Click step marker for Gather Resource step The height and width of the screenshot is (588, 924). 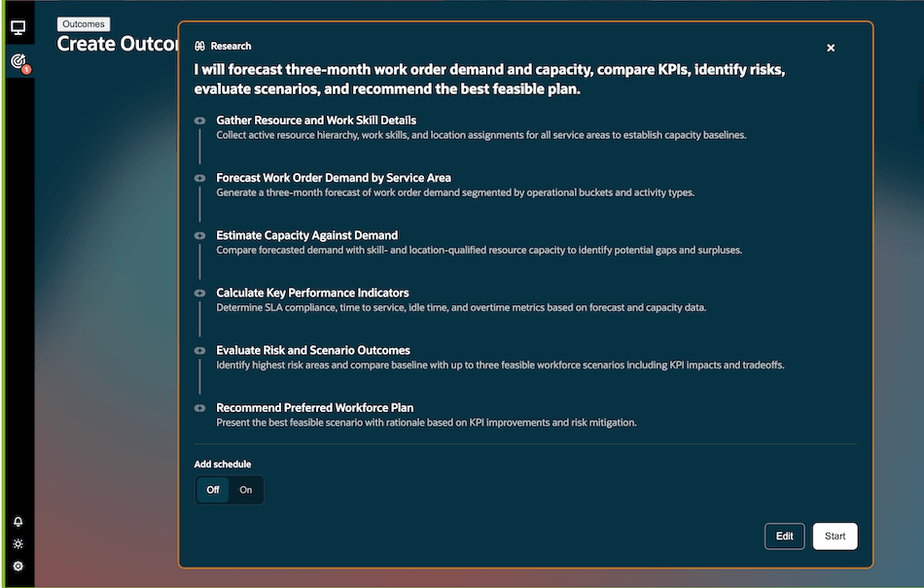tap(199, 121)
